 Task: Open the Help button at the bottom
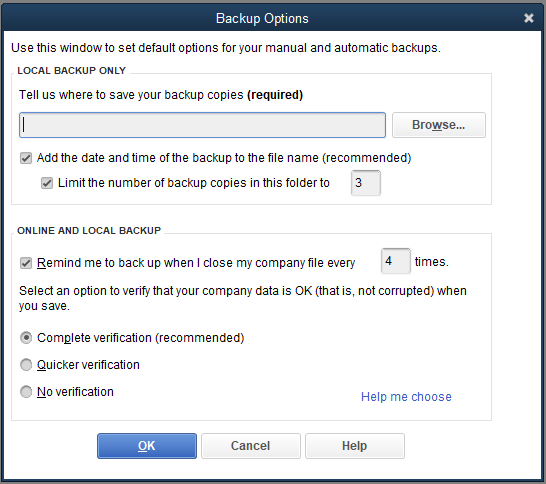pyautogui.click(x=355, y=446)
